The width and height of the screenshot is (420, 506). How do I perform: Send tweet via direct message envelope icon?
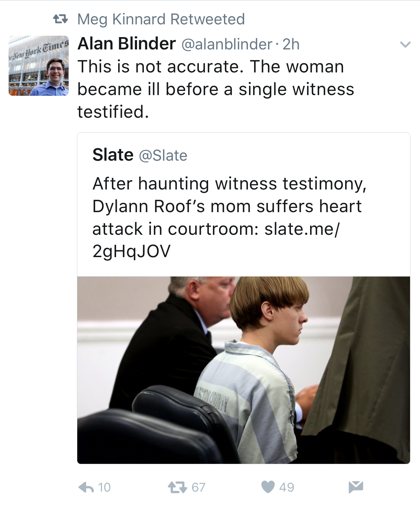pos(356,487)
